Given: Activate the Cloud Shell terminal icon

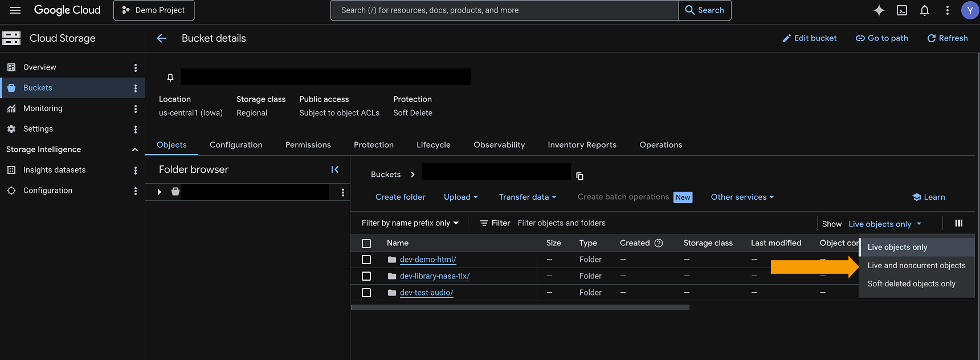Looking at the screenshot, I should (x=902, y=10).
